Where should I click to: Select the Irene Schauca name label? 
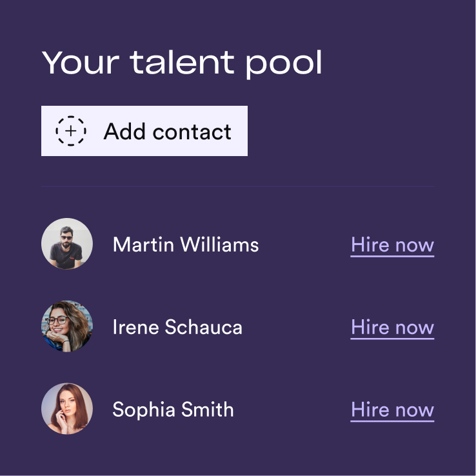(x=177, y=327)
